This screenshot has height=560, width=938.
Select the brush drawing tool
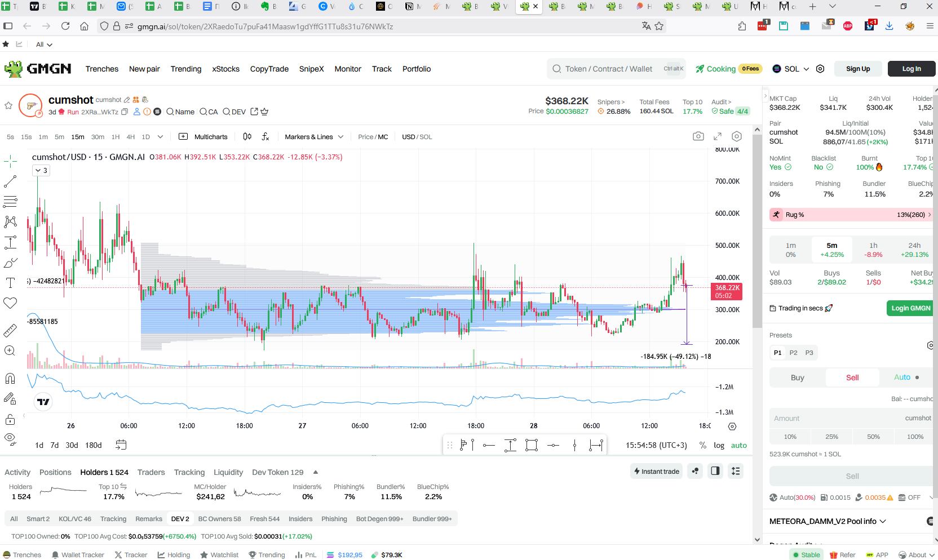(x=10, y=263)
